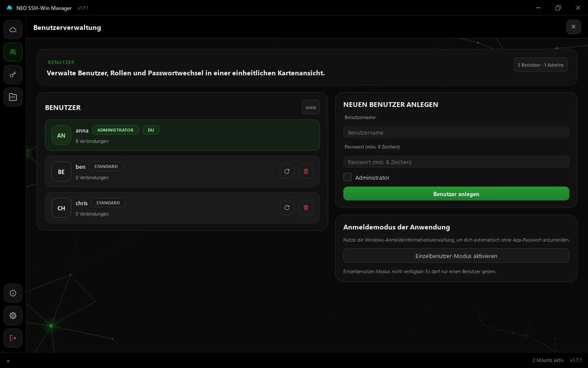Select the users management sidebar icon
Image resolution: width=588 pixels, height=368 pixels.
pyautogui.click(x=13, y=52)
